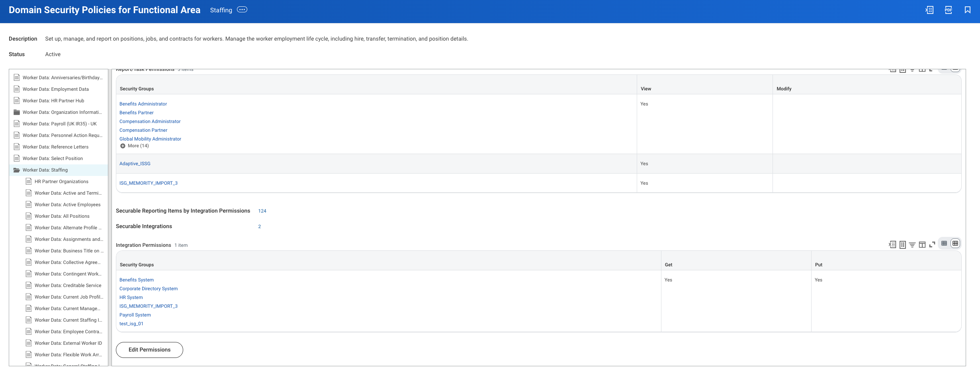Image resolution: width=980 pixels, height=381 pixels.
Task: Click the Edit Permissions button
Action: (149, 350)
